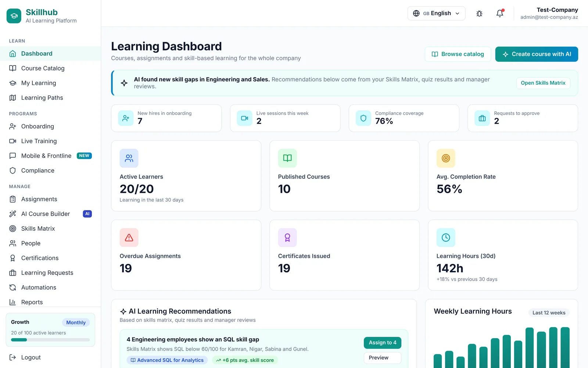588x368 pixels.
Task: Click the Learning Hours clock icon
Action: [446, 238]
